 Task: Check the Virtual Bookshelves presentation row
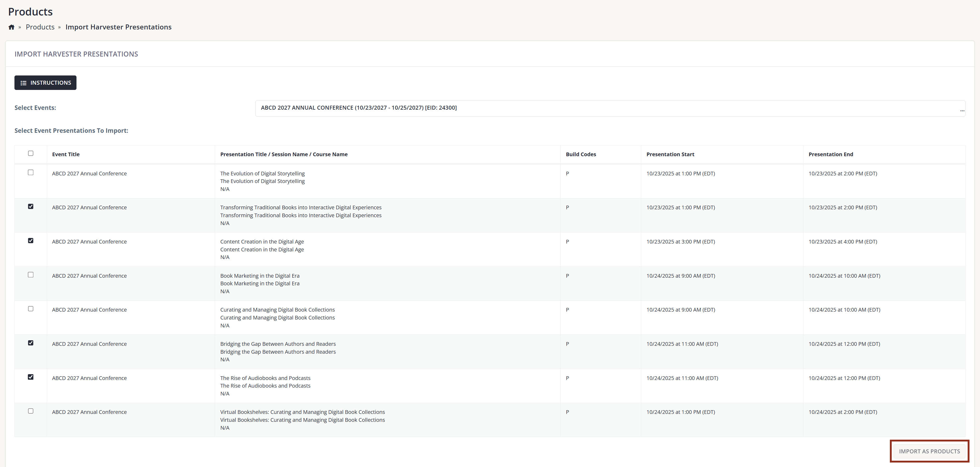[30, 411]
